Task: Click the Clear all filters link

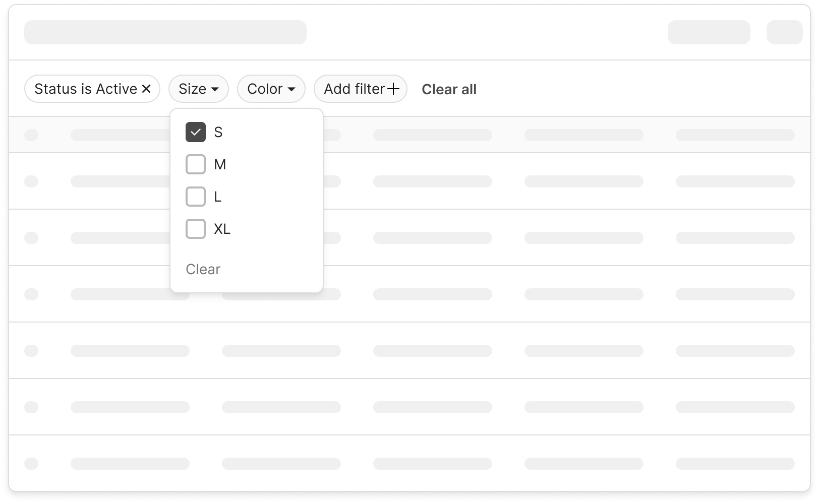Action: [x=449, y=89]
